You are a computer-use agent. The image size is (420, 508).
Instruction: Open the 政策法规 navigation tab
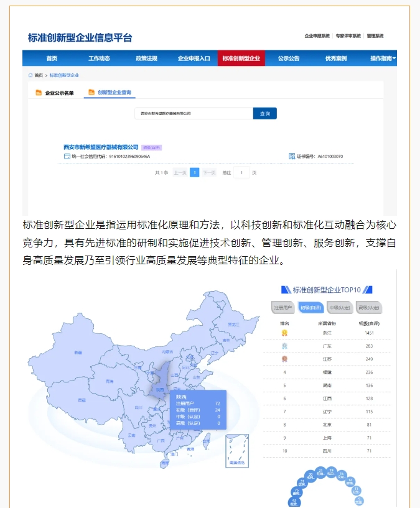pyautogui.click(x=146, y=58)
